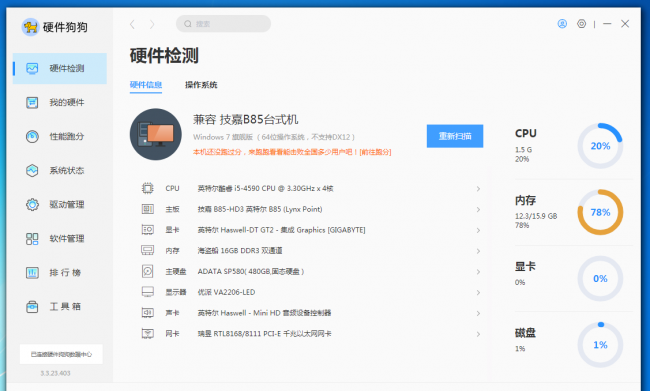The image size is (650, 391).
Task: Expand the RTL8168/8111 网卡 row chevron
Action: (x=478, y=334)
